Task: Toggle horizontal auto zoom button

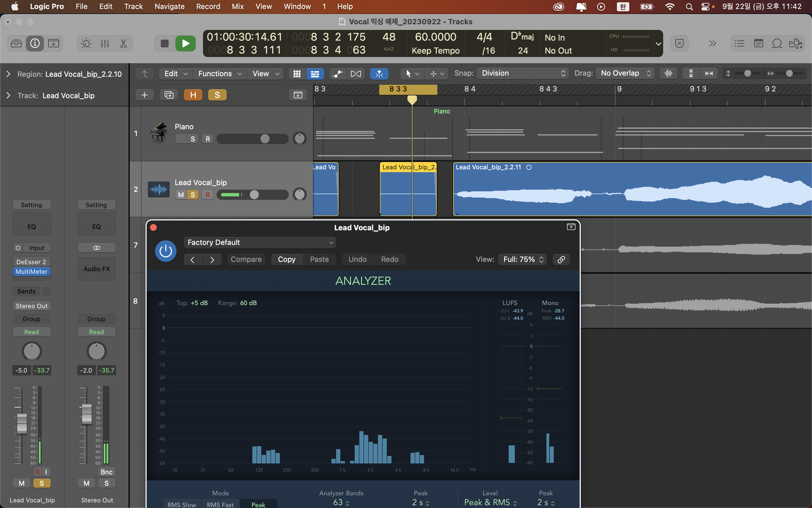Action: pos(709,73)
